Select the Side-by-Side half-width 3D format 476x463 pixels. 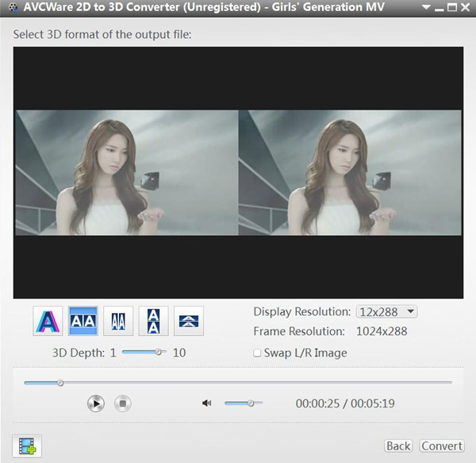coord(118,321)
